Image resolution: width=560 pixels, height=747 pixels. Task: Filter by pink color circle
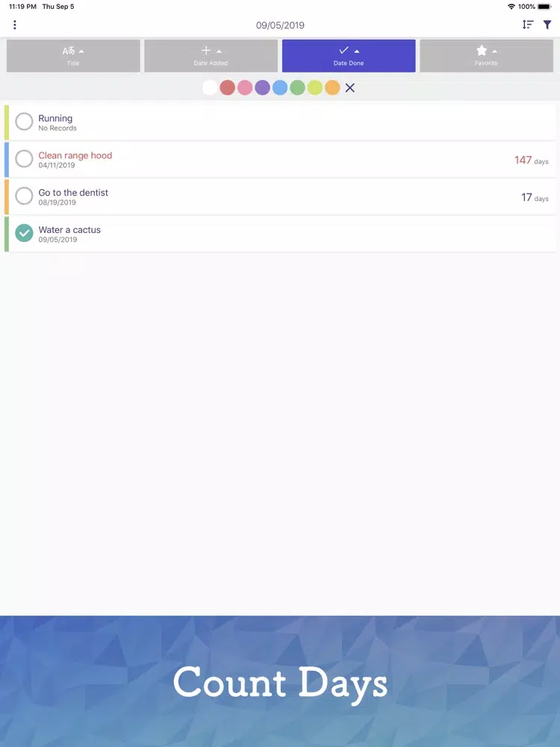(x=245, y=87)
